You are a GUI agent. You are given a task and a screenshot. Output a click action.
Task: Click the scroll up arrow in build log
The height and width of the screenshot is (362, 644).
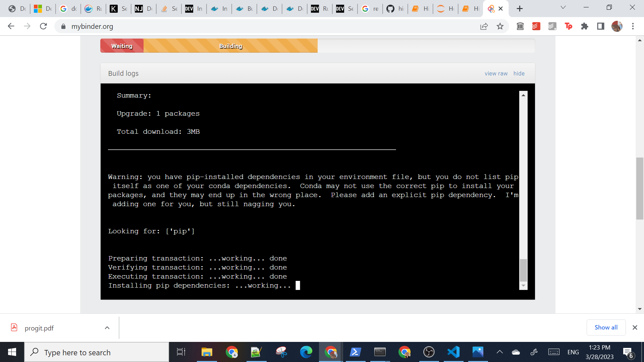(523, 95)
